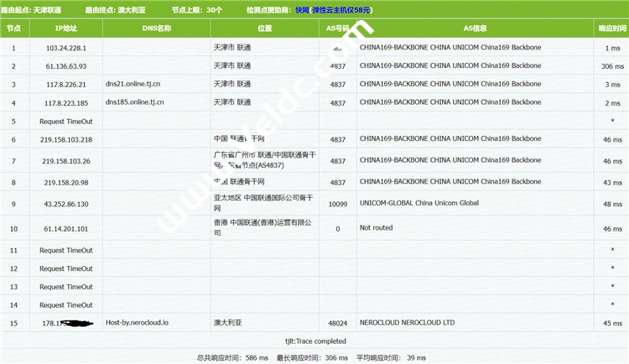
Task: Select IP address 43.252.86.130
Action: coord(65,203)
